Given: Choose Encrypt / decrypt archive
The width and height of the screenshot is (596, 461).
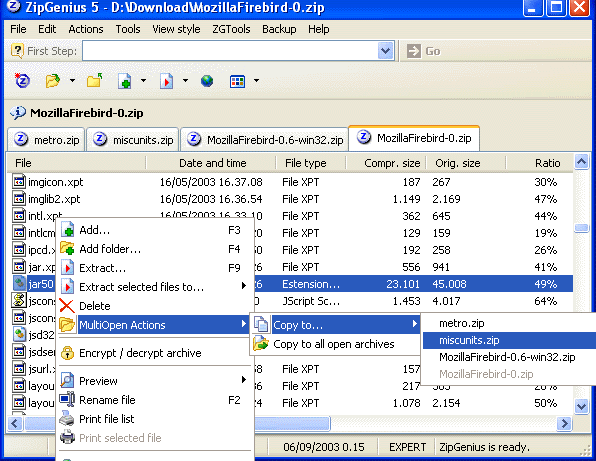Looking at the screenshot, I should pos(155,353).
